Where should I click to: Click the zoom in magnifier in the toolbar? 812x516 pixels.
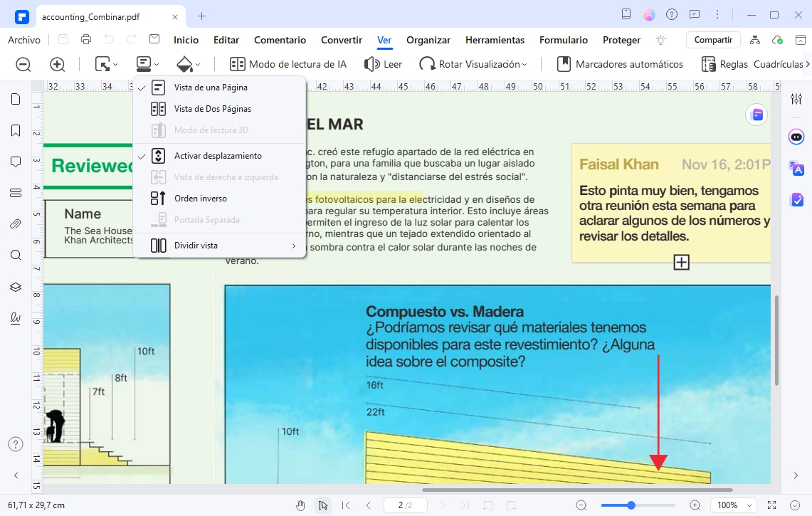(x=58, y=64)
